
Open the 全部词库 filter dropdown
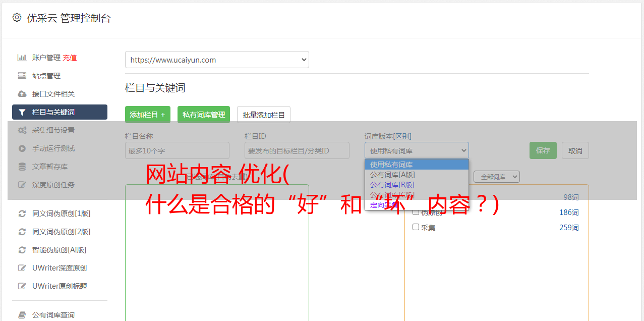point(497,177)
